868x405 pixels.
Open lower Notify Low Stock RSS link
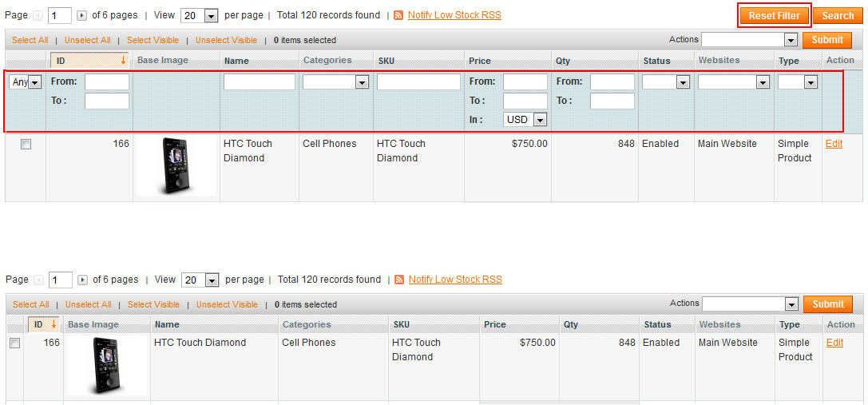click(455, 280)
